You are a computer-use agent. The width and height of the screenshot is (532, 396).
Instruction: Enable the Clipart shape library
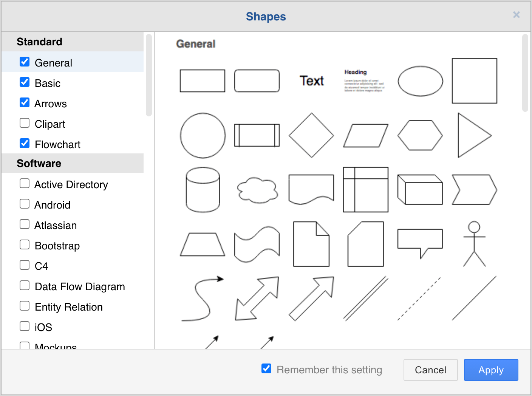click(x=24, y=123)
